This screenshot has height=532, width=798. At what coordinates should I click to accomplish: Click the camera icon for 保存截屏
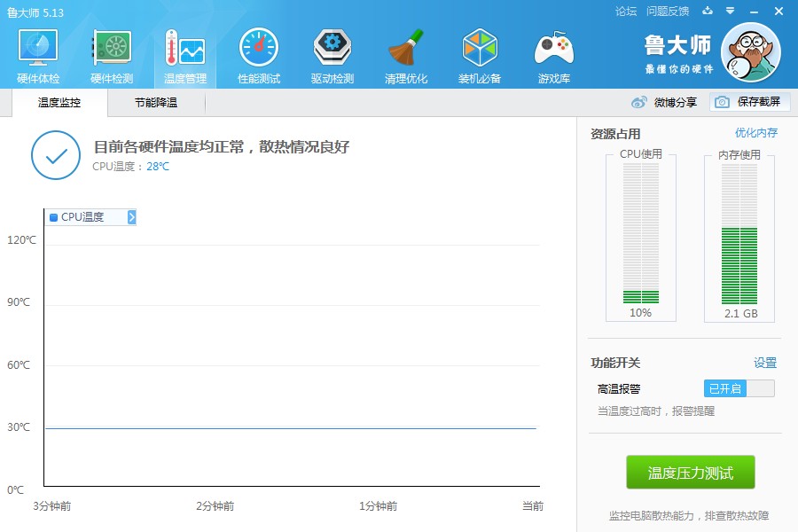click(722, 102)
